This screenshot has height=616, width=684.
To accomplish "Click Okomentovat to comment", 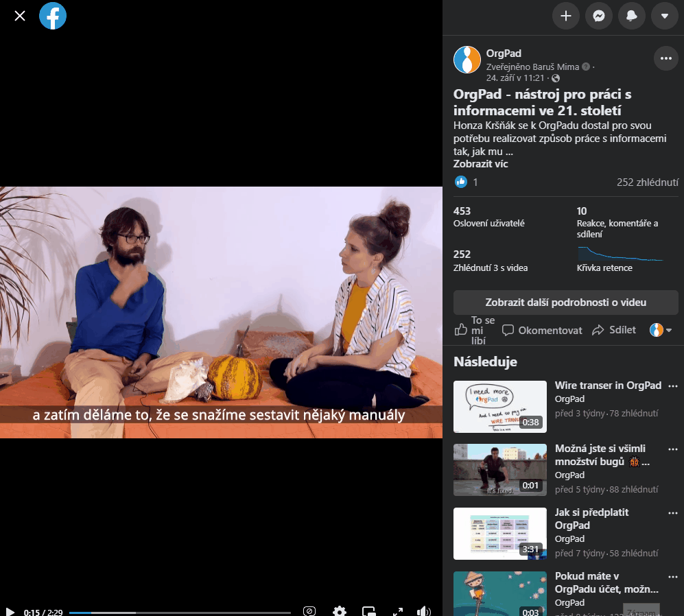I will tap(542, 330).
